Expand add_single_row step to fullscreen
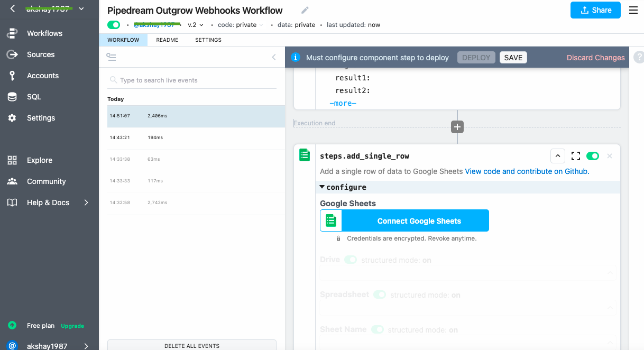The width and height of the screenshot is (644, 350). pos(576,156)
